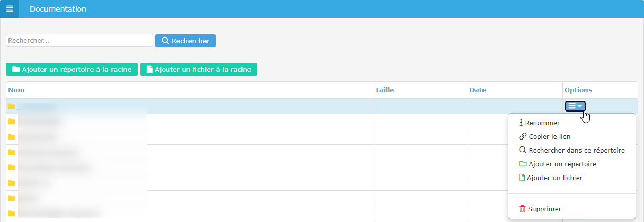The width and height of the screenshot is (644, 222).
Task: Click the green file icon in the context menu
Action: [x=522, y=178]
